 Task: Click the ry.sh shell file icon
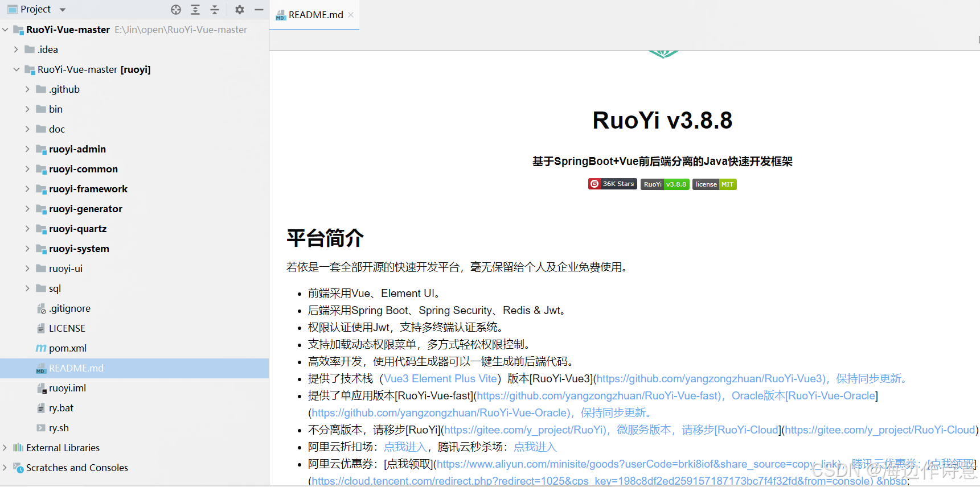[x=41, y=428]
